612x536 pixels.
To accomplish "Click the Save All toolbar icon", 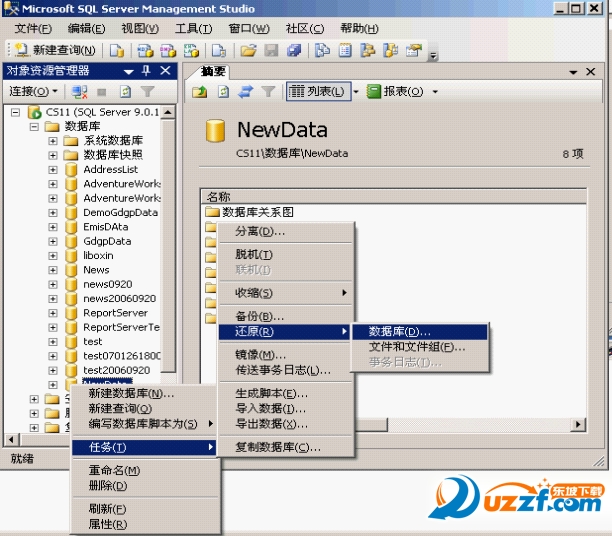I will (x=294, y=50).
